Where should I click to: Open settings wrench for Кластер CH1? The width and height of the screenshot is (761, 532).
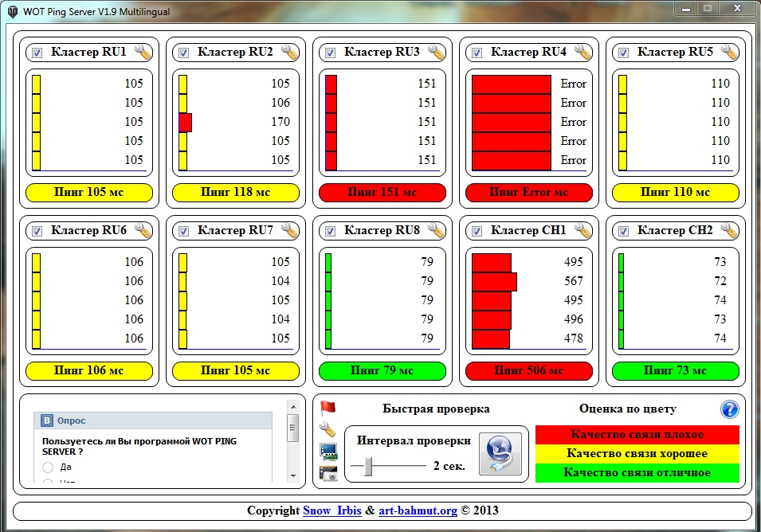583,230
